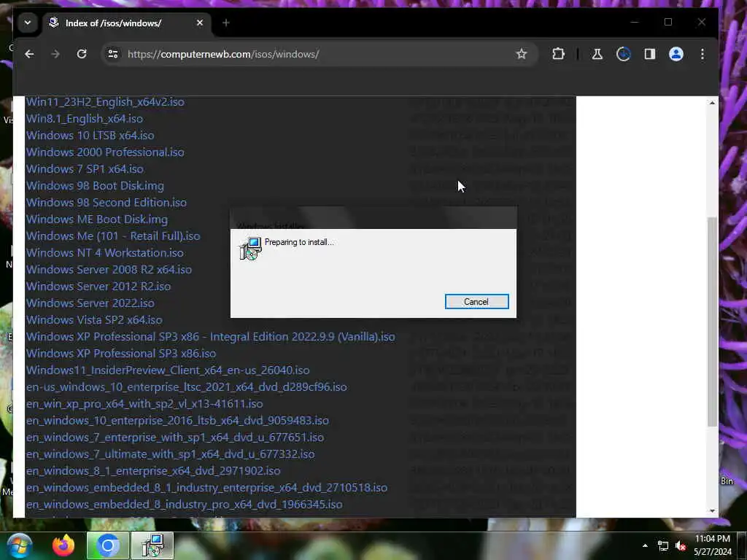Image resolution: width=747 pixels, height=560 pixels.
Task: Open Chrome three-dot menu
Action: tap(703, 54)
